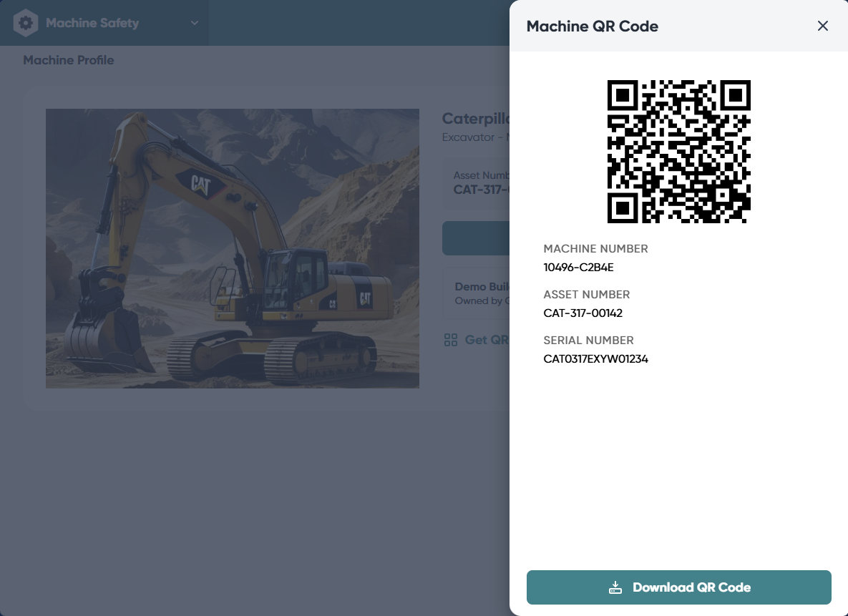Click the Demo Build owner card
The width and height of the screenshot is (848, 616).
476,293
